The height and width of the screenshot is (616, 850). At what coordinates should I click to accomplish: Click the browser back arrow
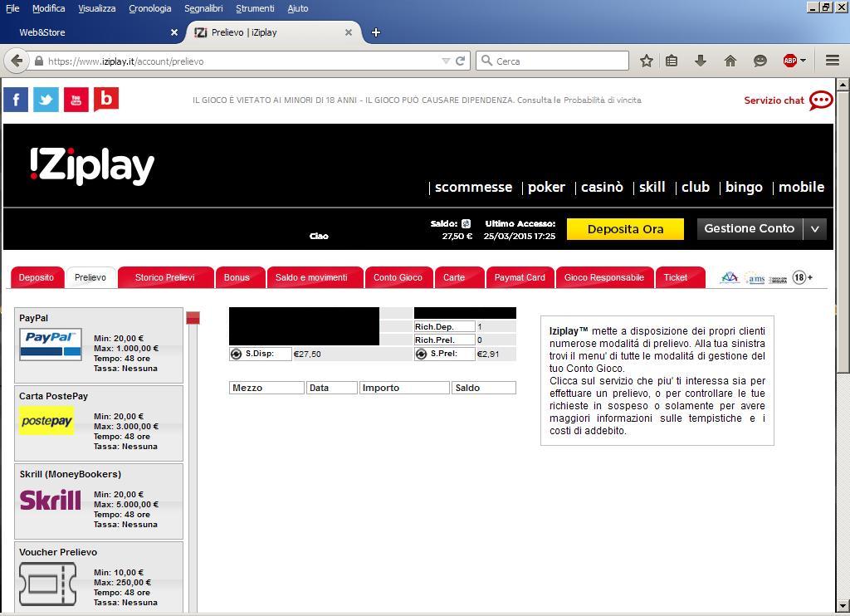point(17,61)
